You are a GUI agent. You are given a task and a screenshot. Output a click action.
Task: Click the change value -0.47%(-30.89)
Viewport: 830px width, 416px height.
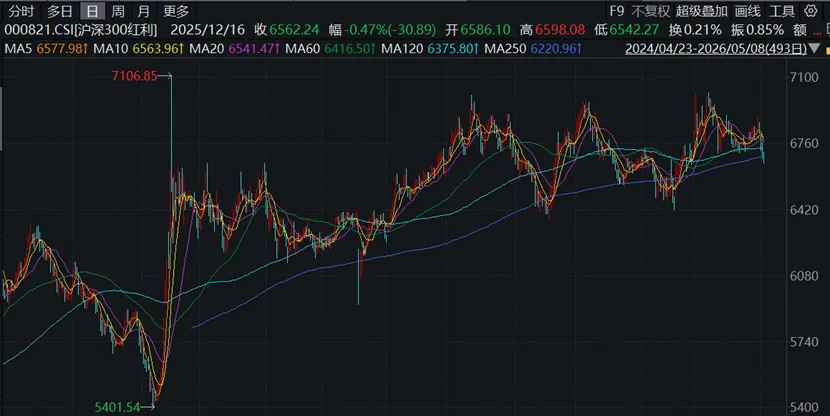391,30
